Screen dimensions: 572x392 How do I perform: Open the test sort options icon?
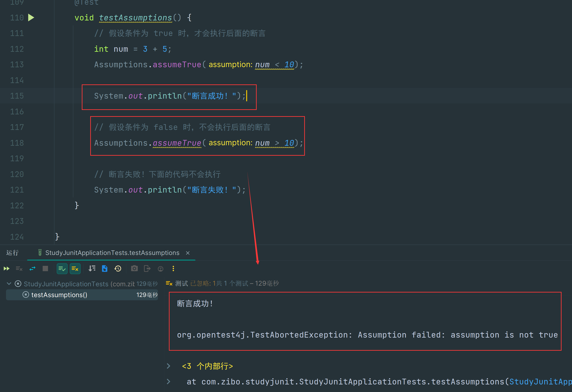pos(92,269)
